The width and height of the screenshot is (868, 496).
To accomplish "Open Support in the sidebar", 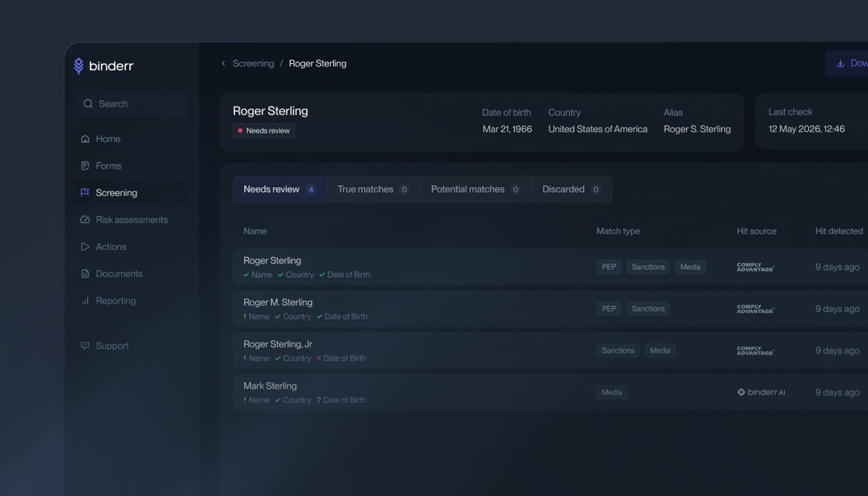I will click(131, 346).
